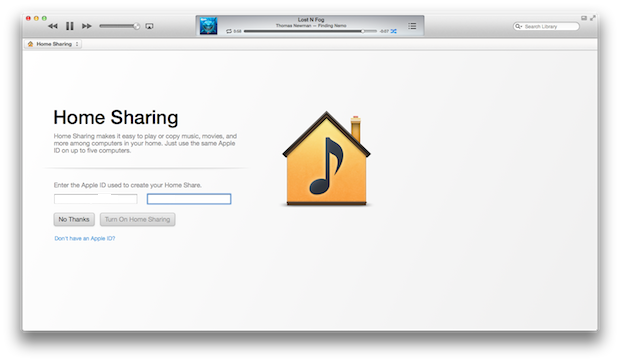The height and width of the screenshot is (362, 620).
Task: Close the iTunes window
Action: point(28,18)
